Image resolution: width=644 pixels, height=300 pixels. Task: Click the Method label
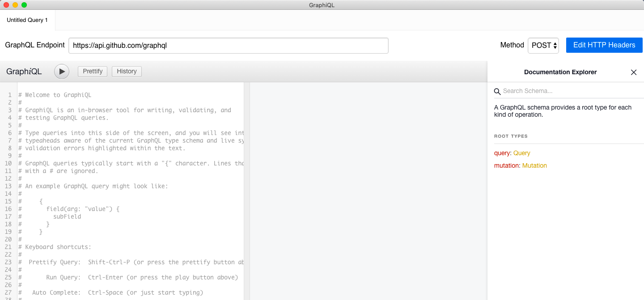[512, 45]
